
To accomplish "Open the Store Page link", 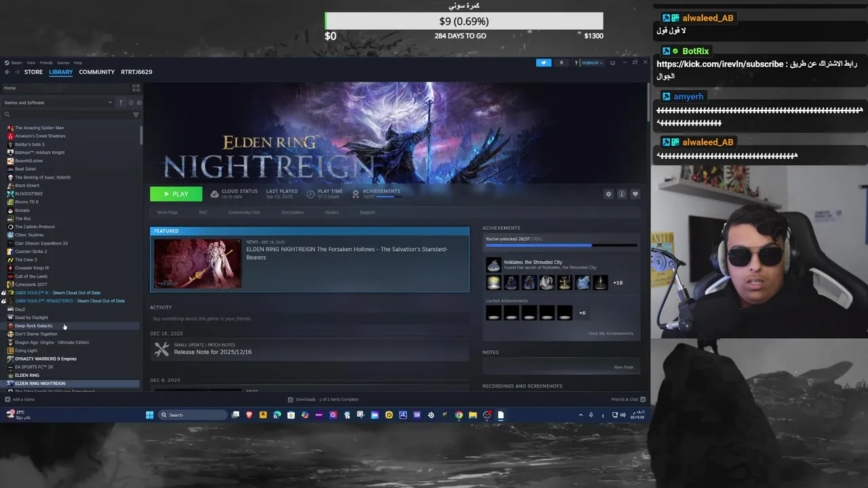I will tap(167, 212).
